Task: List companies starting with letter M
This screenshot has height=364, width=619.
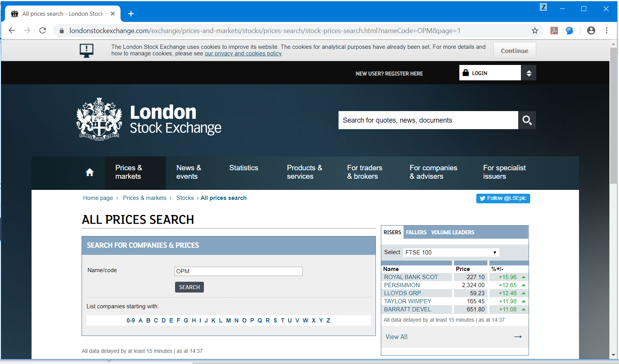Action: pyautogui.click(x=229, y=321)
